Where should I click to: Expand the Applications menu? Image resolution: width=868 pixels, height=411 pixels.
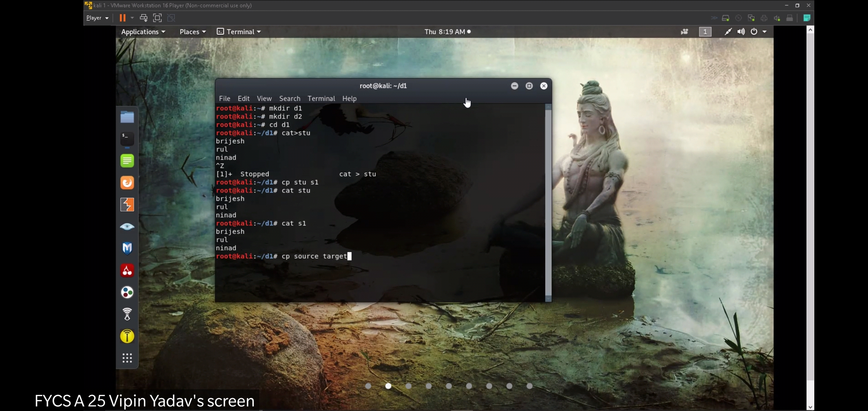pos(143,32)
